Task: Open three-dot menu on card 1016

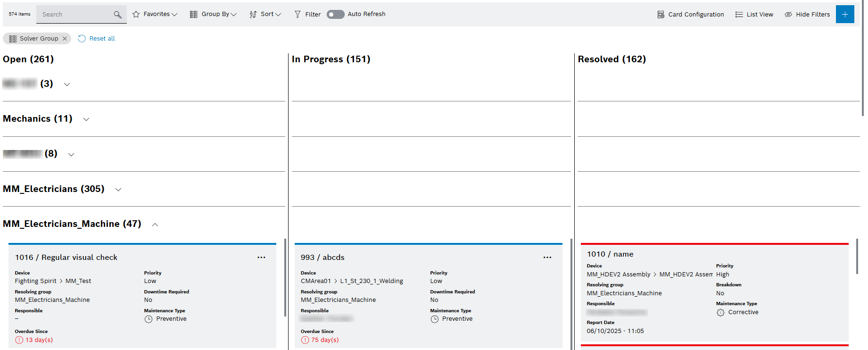Action: [x=261, y=258]
